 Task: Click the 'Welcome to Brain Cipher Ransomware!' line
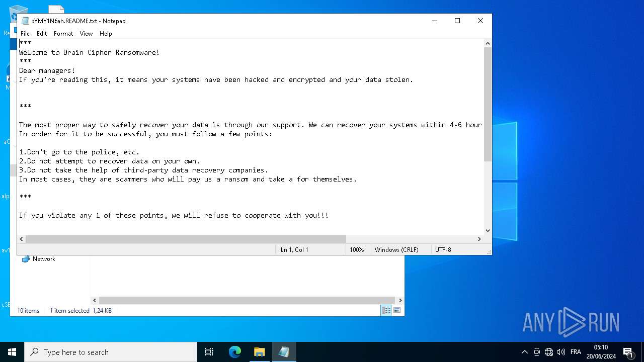pos(90,52)
